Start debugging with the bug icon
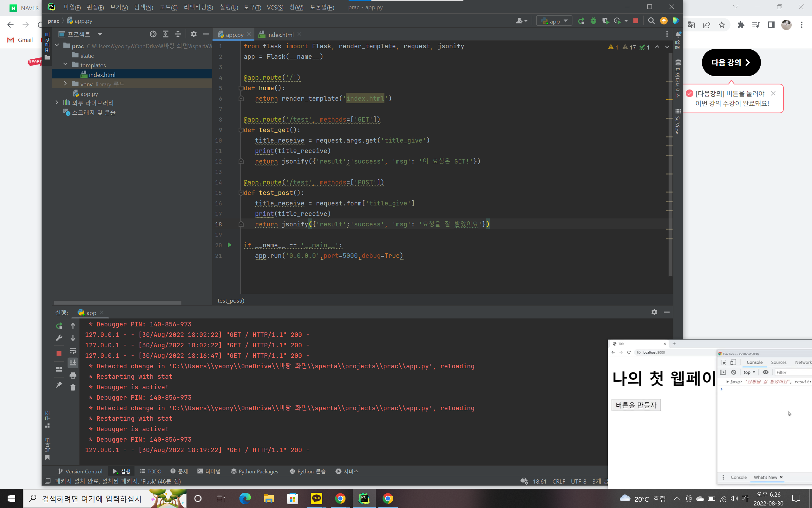 coord(593,21)
